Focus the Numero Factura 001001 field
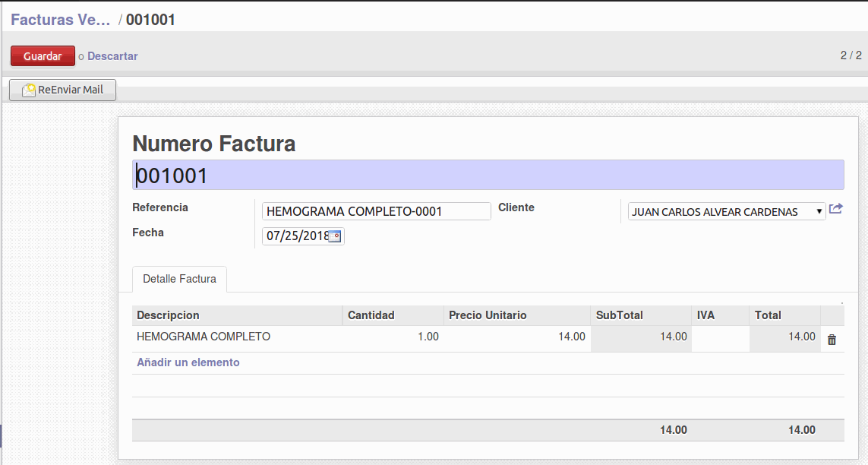868x465 pixels. click(x=488, y=176)
